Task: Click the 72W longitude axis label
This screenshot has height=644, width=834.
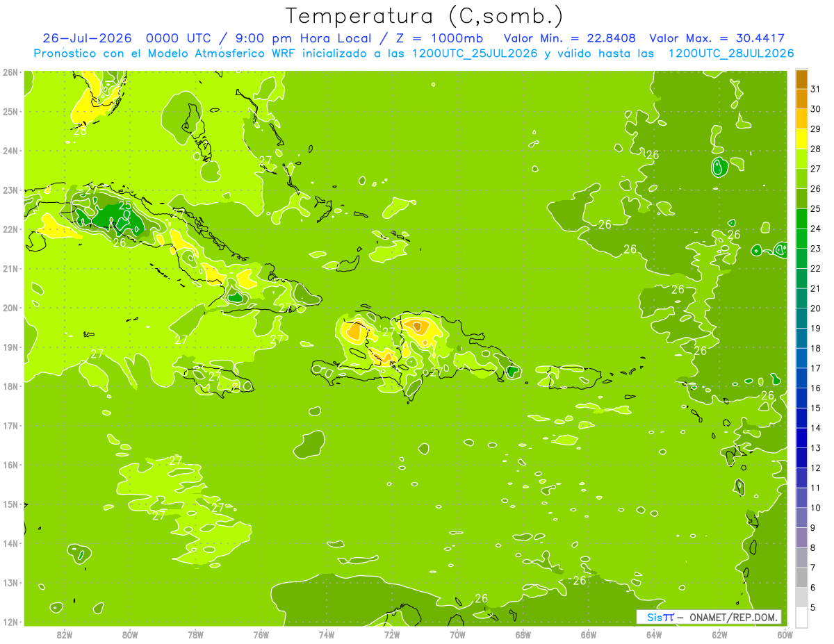Action: [x=392, y=634]
